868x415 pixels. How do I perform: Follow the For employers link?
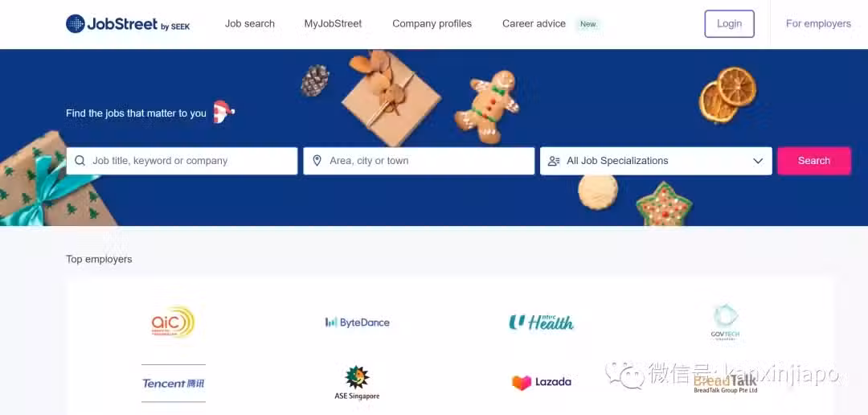pos(818,24)
